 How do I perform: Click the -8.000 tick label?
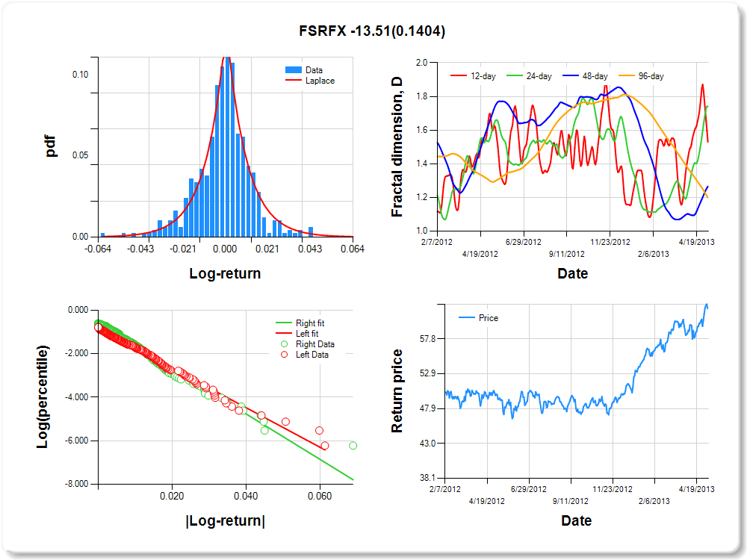(76, 485)
